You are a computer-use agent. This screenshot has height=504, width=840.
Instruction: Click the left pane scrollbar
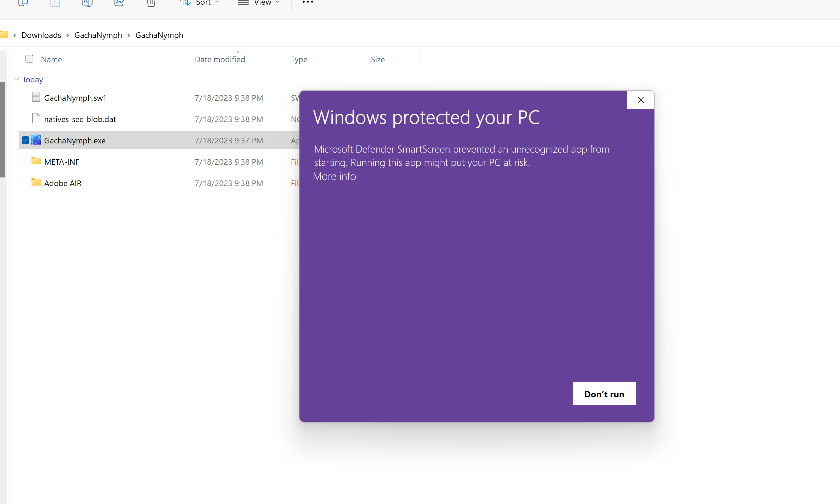(x=2, y=129)
